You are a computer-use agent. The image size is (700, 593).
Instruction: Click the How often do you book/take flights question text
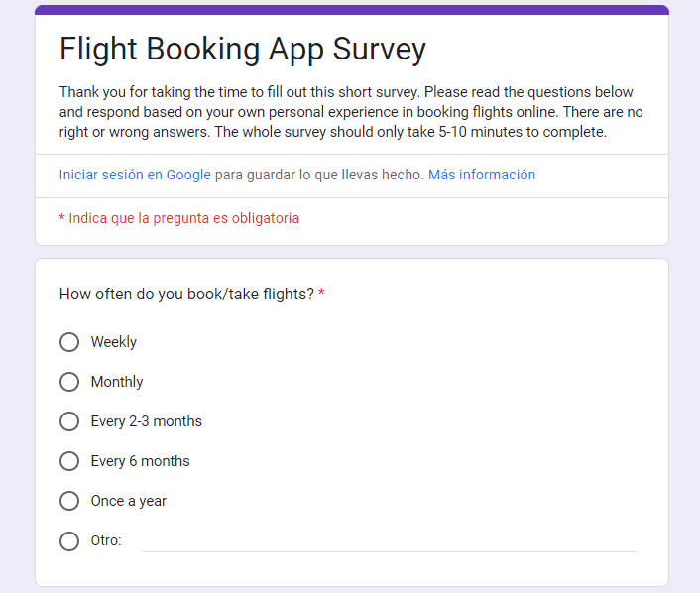(x=186, y=295)
